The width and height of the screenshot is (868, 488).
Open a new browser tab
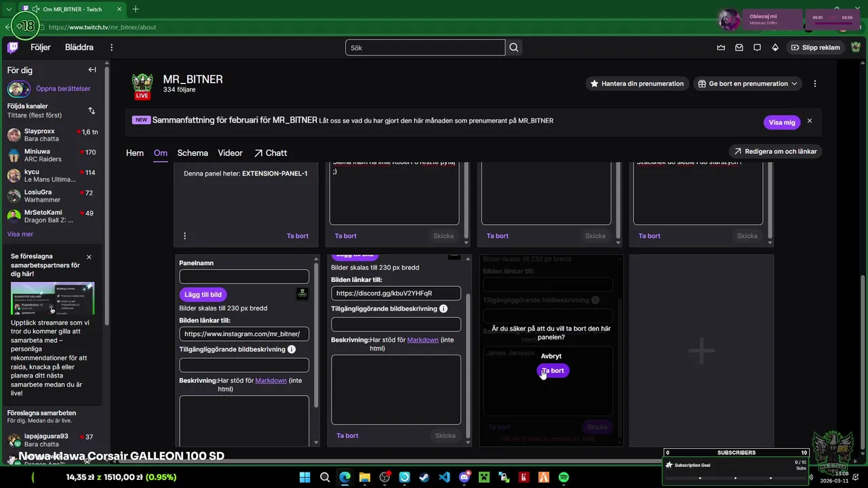136,9
